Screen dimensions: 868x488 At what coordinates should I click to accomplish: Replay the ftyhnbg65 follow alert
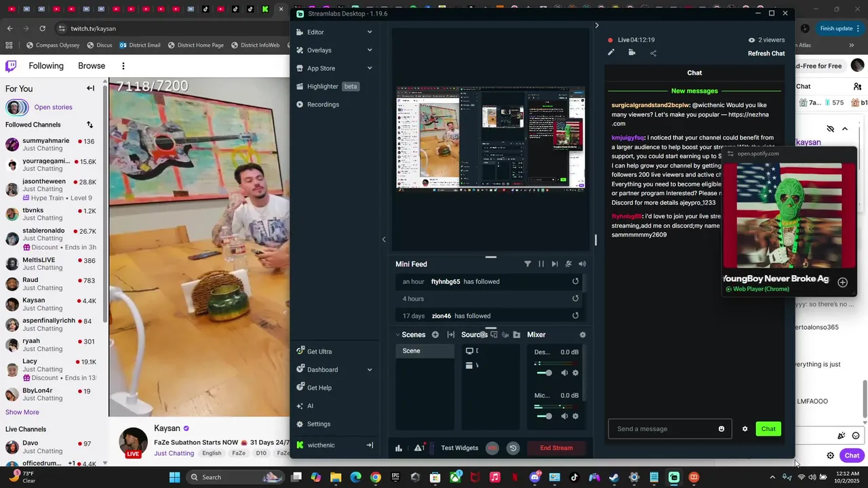575,281
